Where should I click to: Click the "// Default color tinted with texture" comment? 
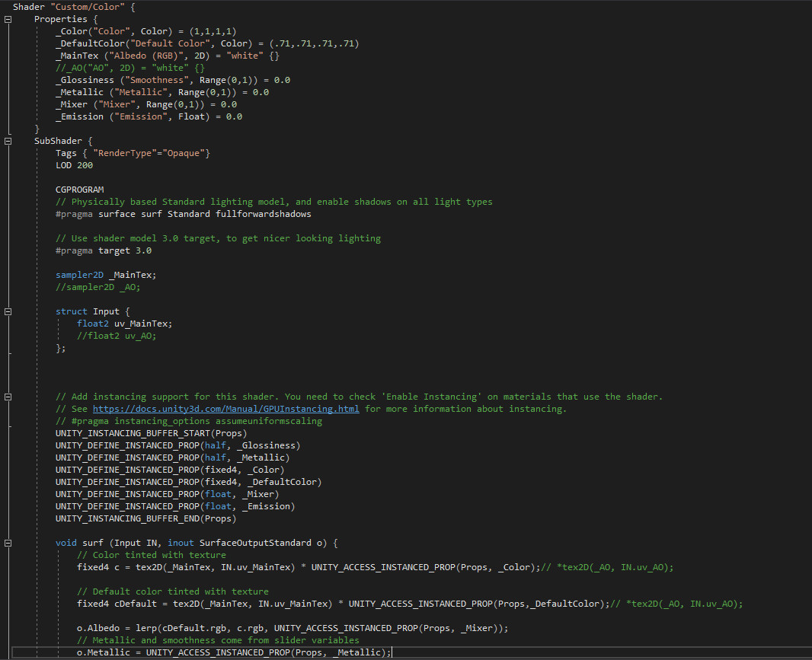172,591
